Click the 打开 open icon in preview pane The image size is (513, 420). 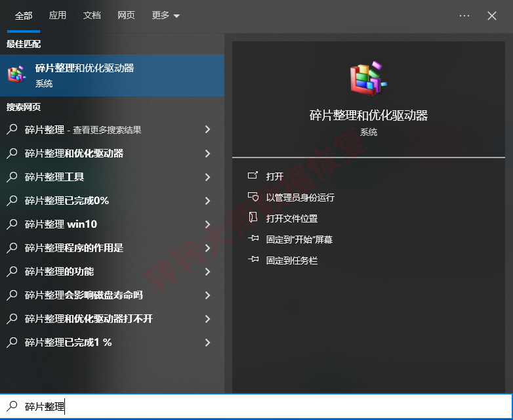click(253, 176)
